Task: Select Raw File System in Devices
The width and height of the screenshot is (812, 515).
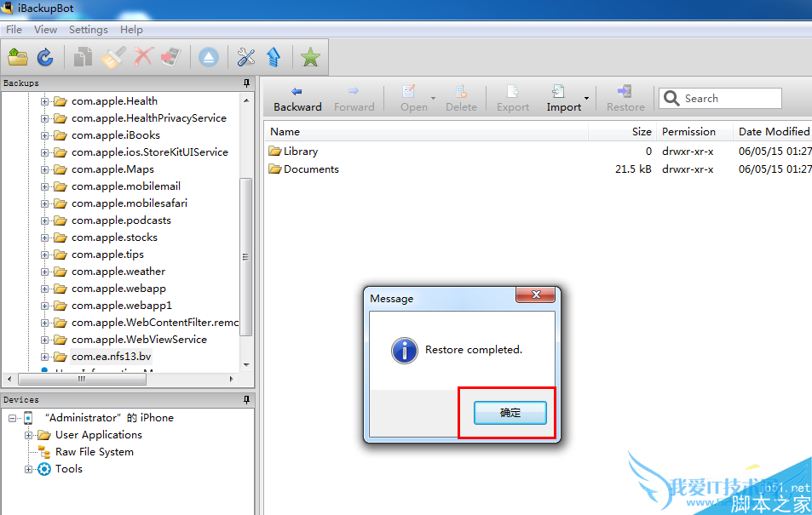Action: [95, 452]
